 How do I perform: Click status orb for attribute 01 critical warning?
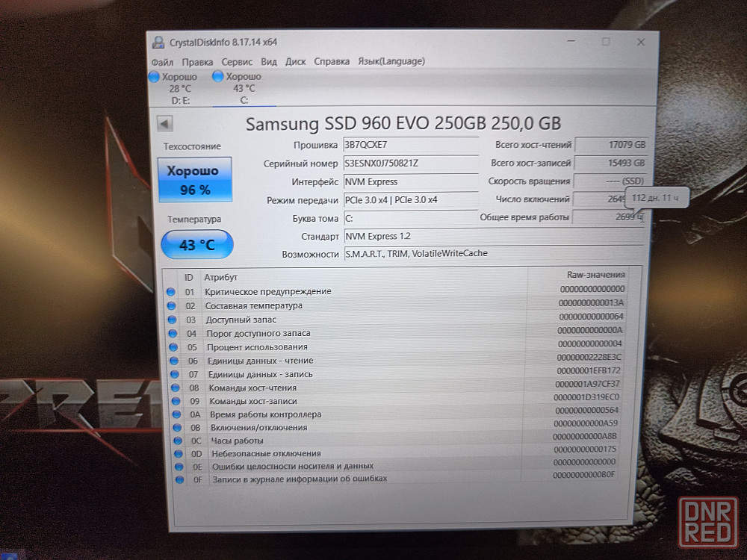(171, 292)
